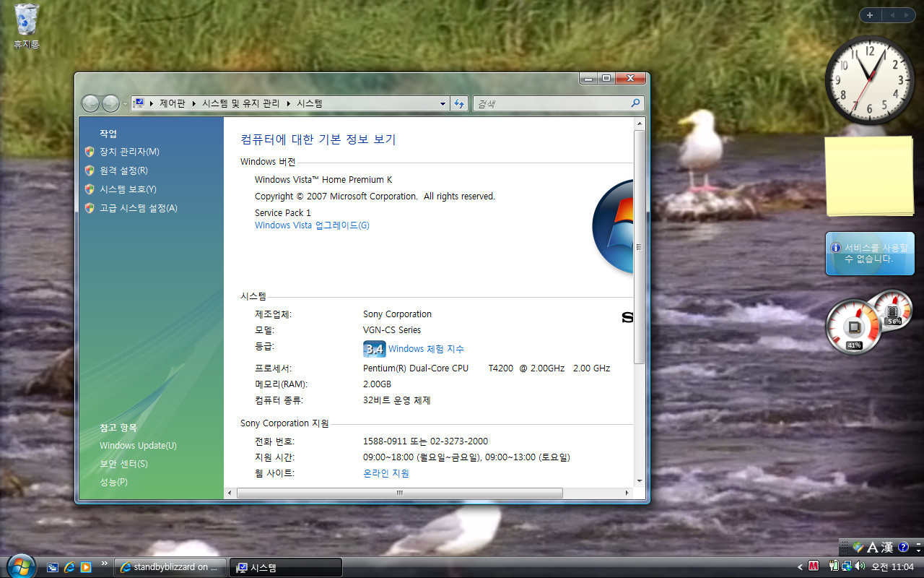Image resolution: width=924 pixels, height=578 pixels.
Task: Open 고급 시스템 설정(A) advanced settings link
Action: coord(138,208)
